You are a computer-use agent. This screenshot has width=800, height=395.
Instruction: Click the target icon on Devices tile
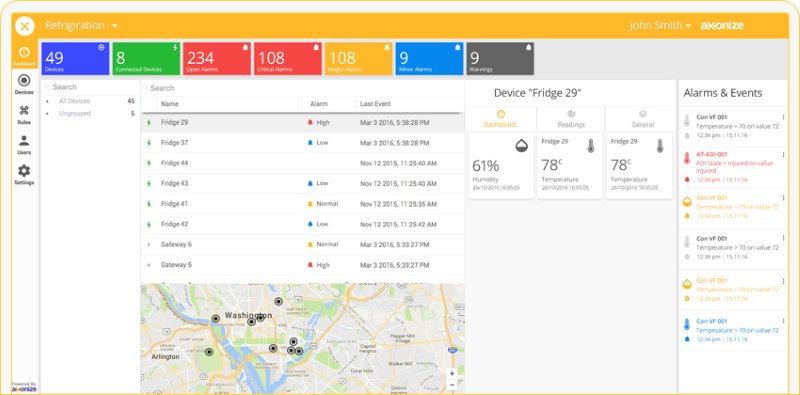[x=101, y=47]
